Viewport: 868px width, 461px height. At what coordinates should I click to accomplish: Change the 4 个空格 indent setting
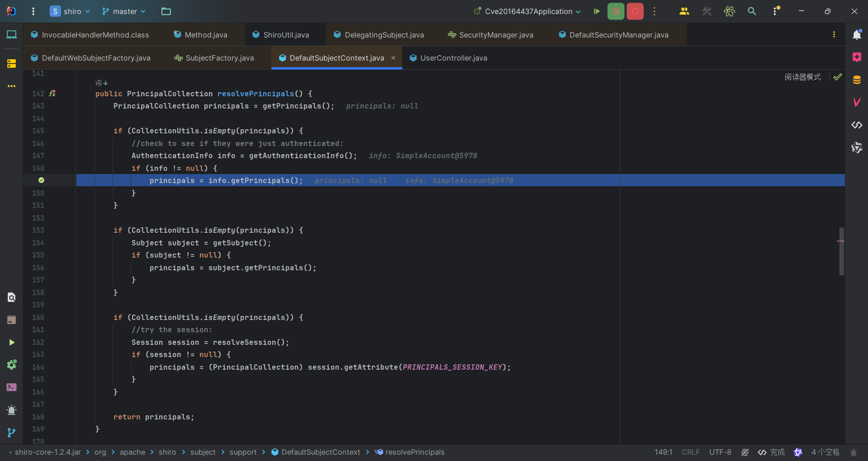click(825, 452)
